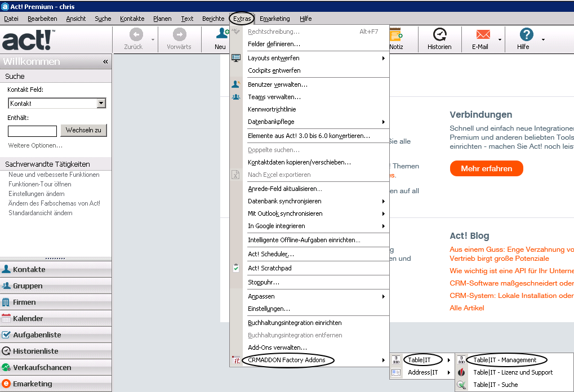574x392 pixels.
Task: Open the Kontakte menu
Action: point(132,19)
